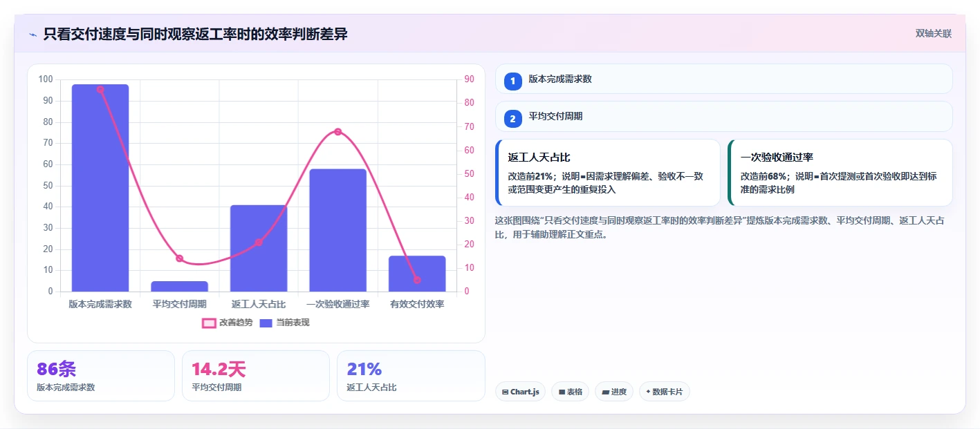Click the 数据卡片 tag
This screenshot has height=429, width=980.
(x=664, y=392)
